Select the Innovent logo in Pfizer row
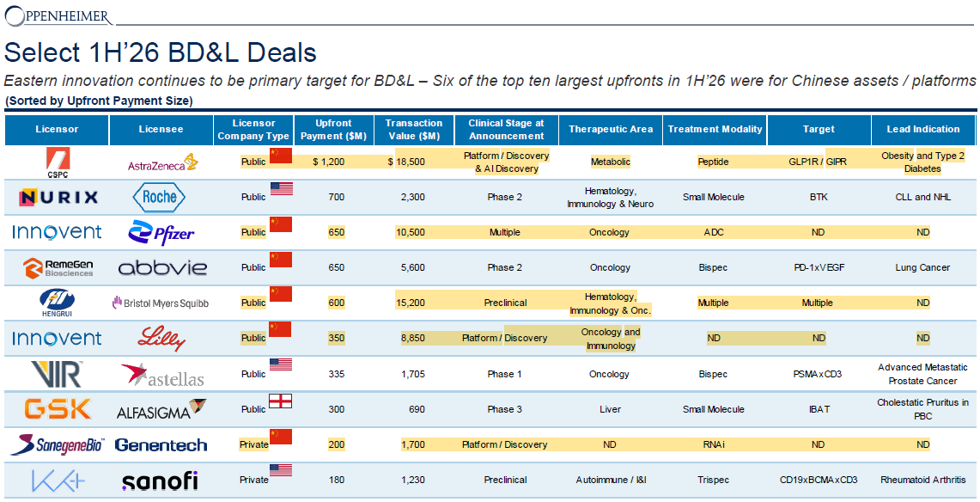 [x=57, y=232]
